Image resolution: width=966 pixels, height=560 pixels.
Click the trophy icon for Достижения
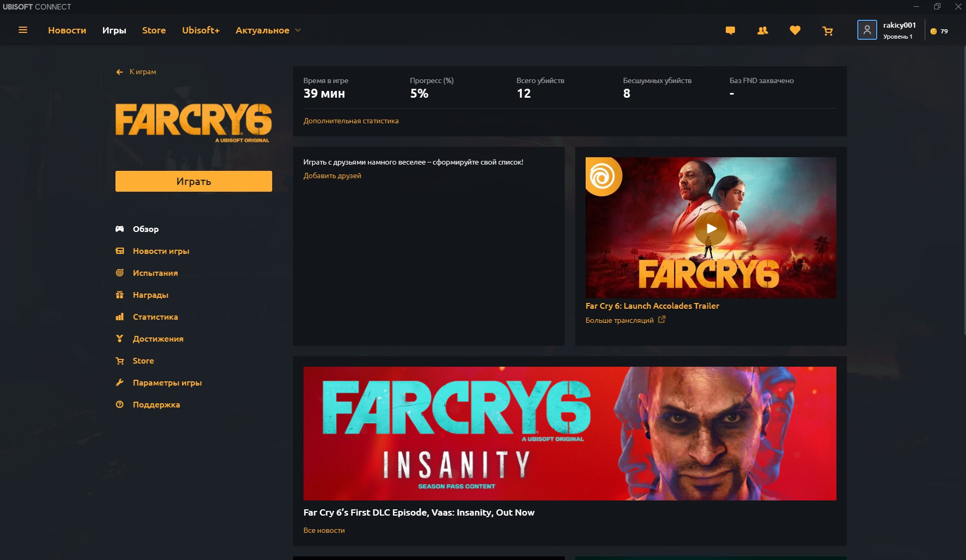point(120,339)
